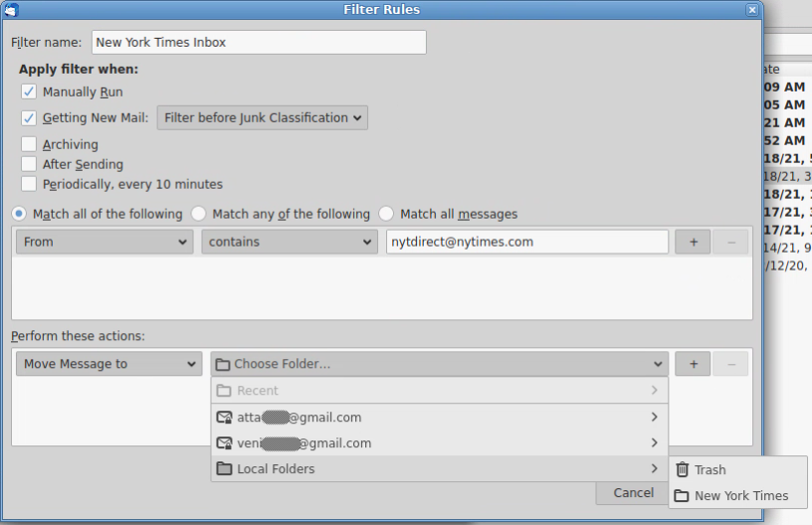The width and height of the screenshot is (812, 525).
Task: Select Match all messages option
Action: pos(386,214)
